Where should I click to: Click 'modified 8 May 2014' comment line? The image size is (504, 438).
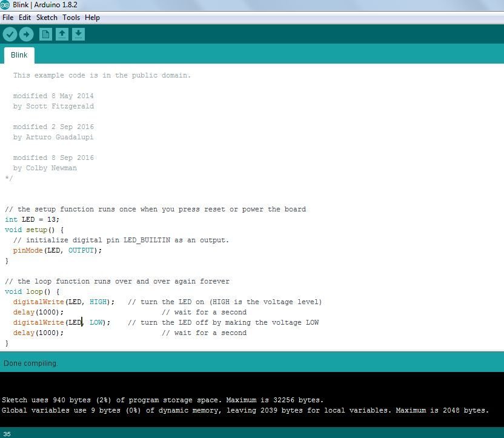(x=53, y=96)
